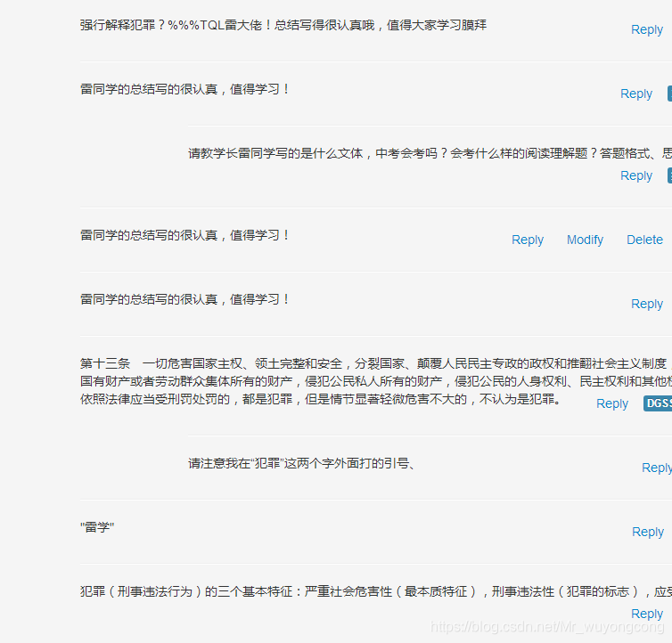The image size is (672, 643).
Task: Click the DGS badge next to 第十三条 comment
Action: click(658, 403)
